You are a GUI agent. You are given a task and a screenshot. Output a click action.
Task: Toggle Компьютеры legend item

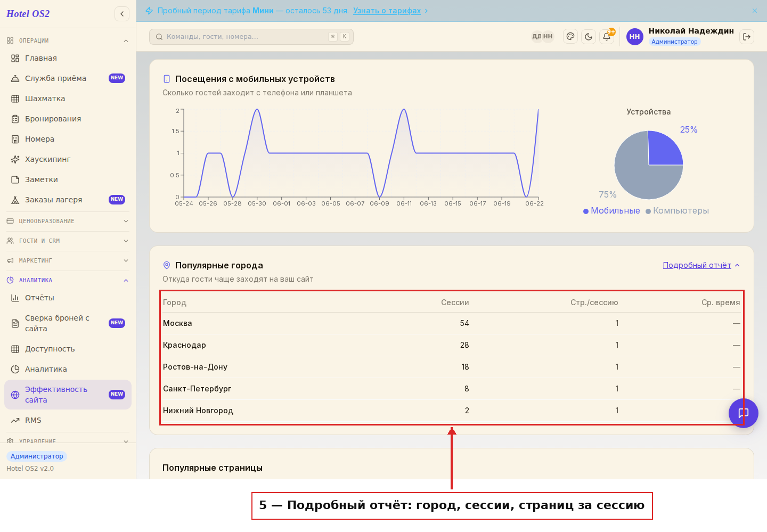(677, 211)
